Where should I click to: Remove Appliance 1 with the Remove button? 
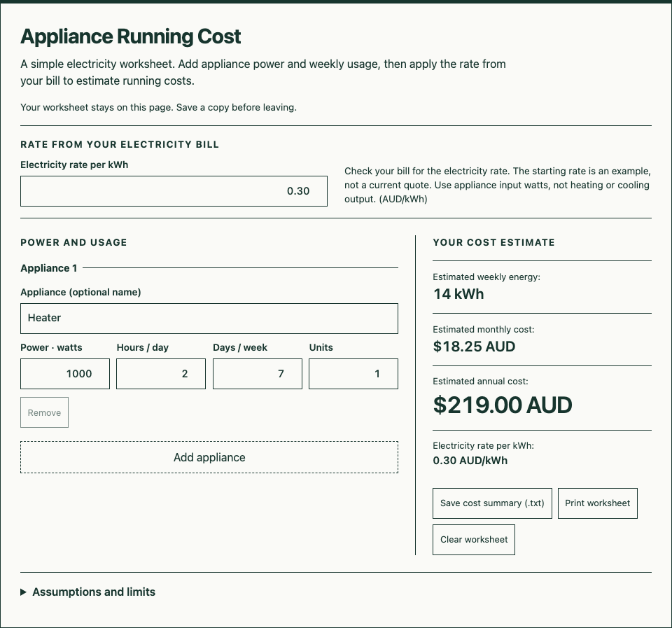click(45, 412)
